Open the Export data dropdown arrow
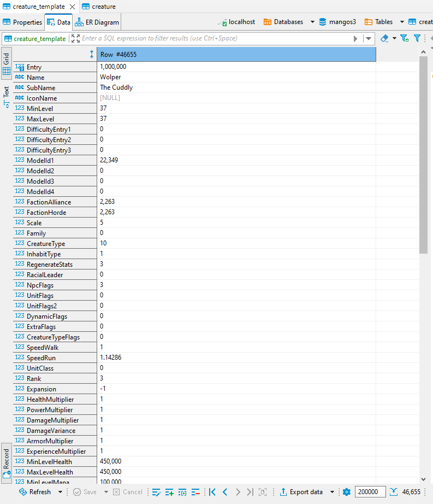The width and height of the screenshot is (433, 504). pos(332,492)
